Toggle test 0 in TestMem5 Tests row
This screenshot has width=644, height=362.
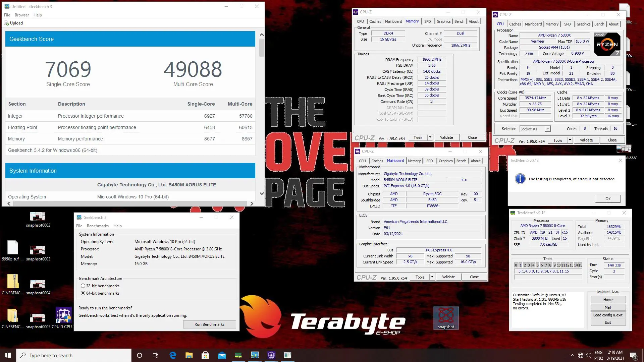pyautogui.click(x=516, y=265)
